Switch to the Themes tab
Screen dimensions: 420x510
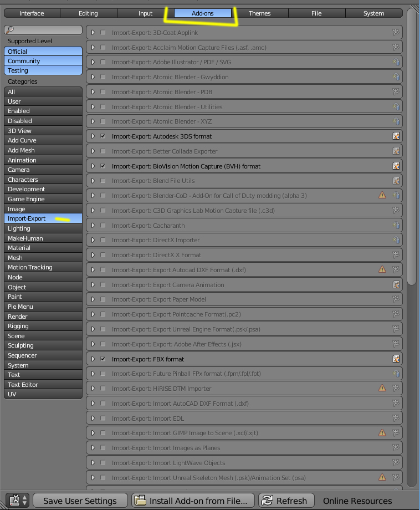tap(259, 13)
